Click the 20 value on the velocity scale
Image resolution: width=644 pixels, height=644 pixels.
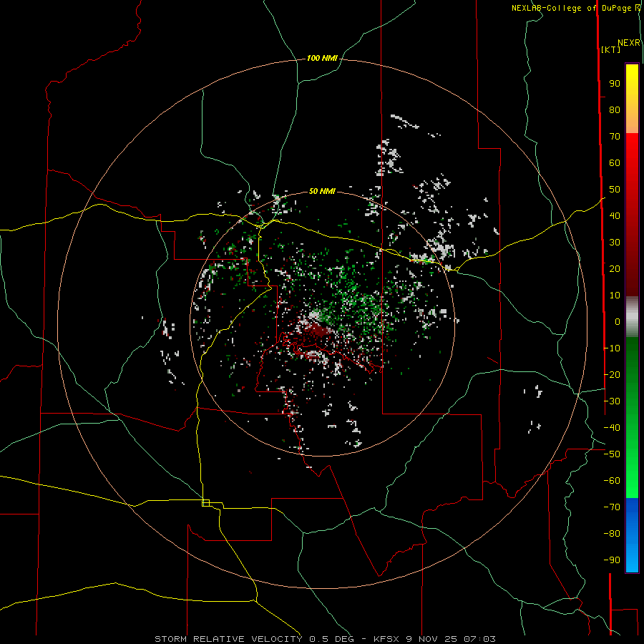(615, 269)
